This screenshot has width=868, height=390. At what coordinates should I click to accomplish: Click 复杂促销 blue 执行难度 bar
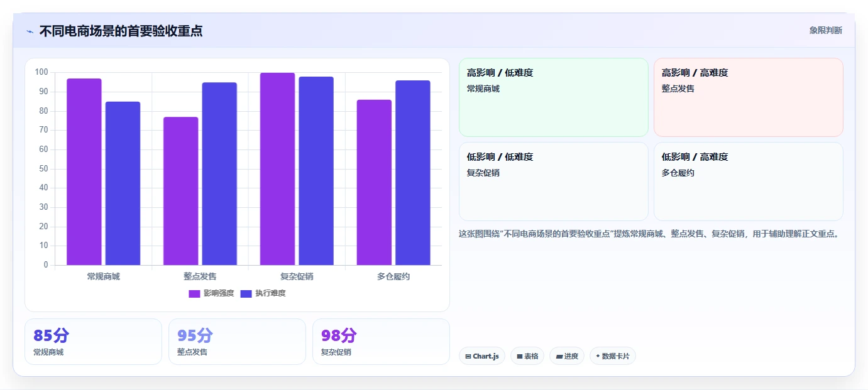tap(316, 171)
